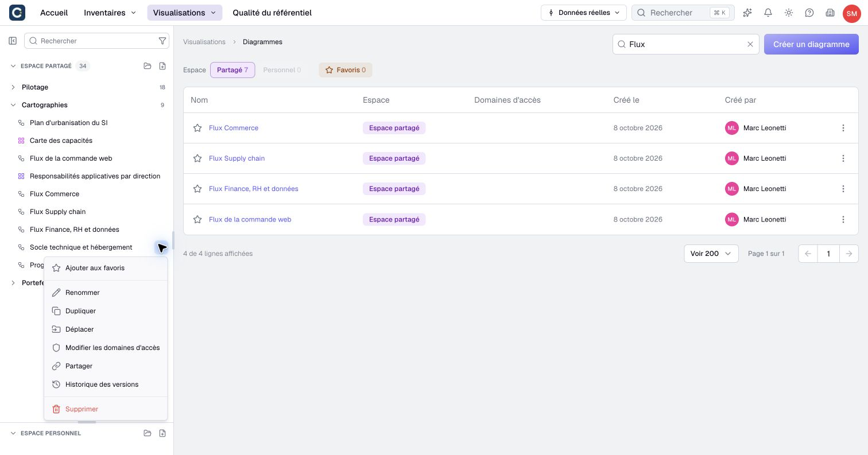Open row options for Flux Commerce
Screen dimensions: 868x455
tap(843, 128)
